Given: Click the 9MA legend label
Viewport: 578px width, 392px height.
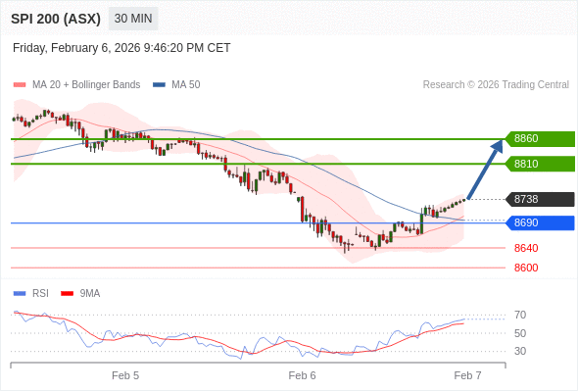Looking at the screenshot, I should point(90,294).
